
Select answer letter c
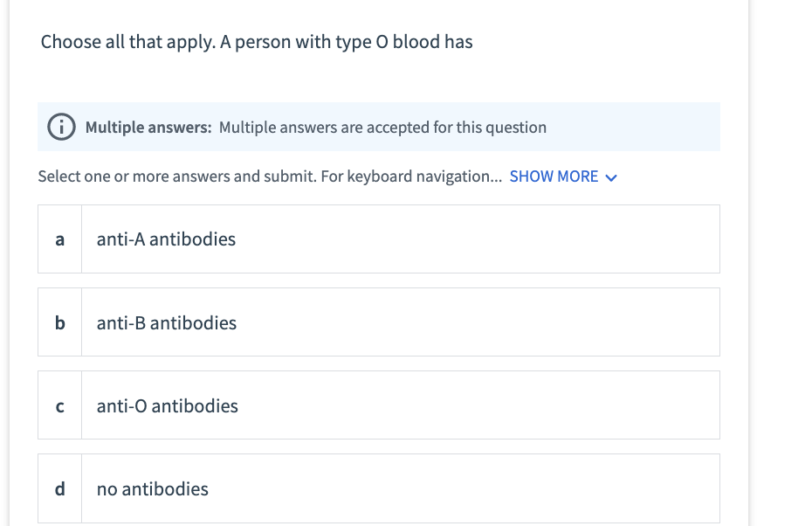[x=59, y=405]
